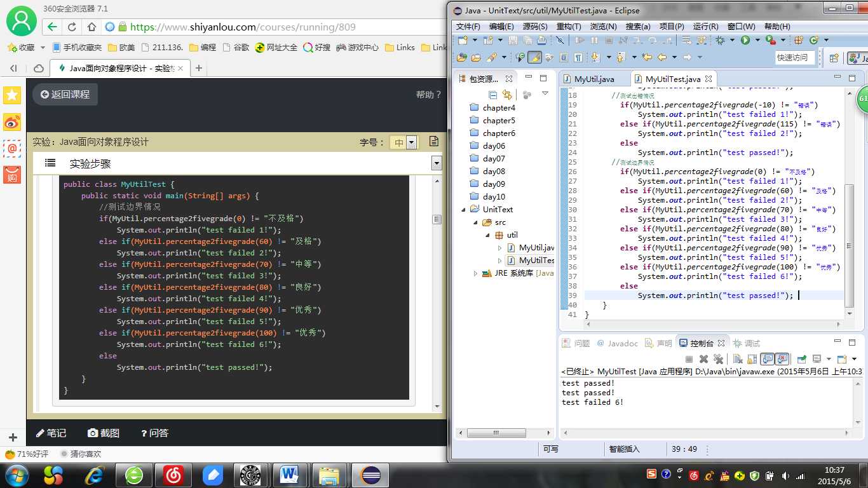Toggle Show Console on standard output

pyautogui.click(x=767, y=359)
